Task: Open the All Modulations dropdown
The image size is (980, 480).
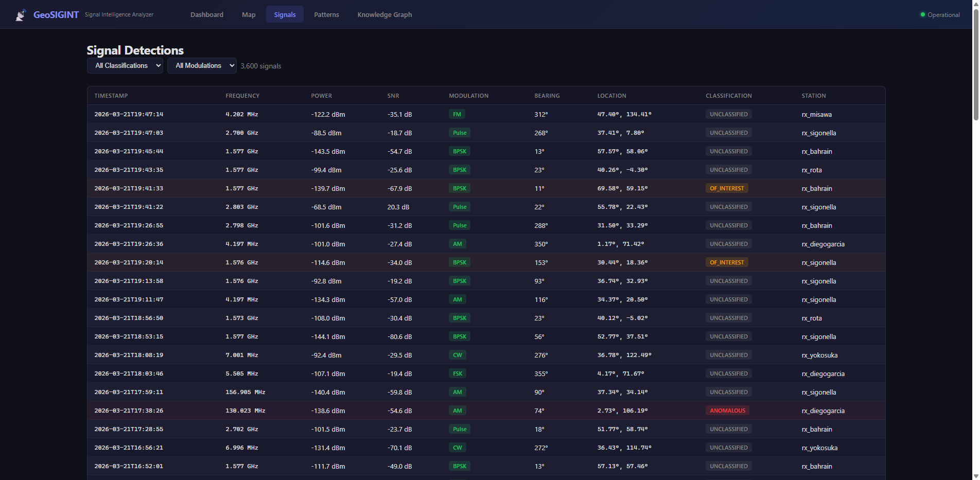Action: point(202,66)
